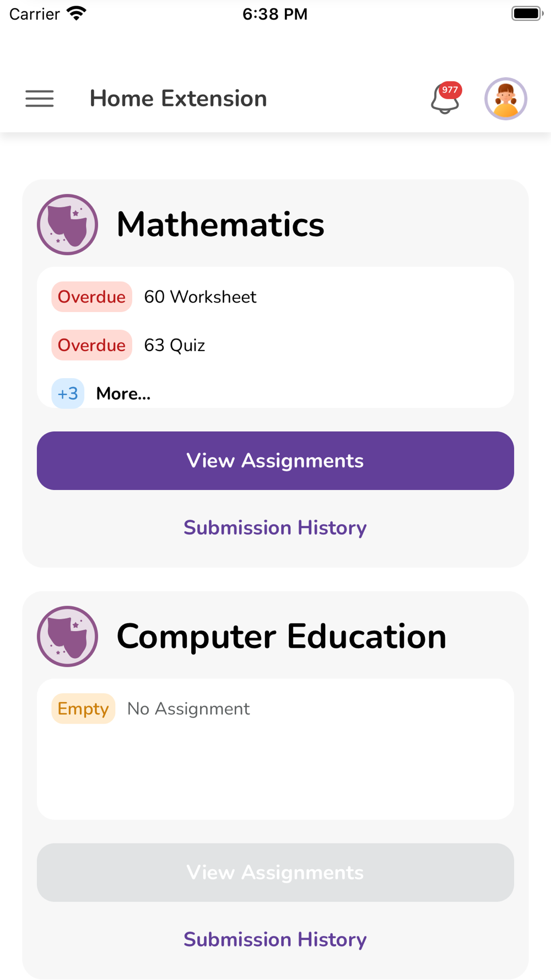
Task: Tap the Mathematics subject mask icon
Action: (x=67, y=224)
